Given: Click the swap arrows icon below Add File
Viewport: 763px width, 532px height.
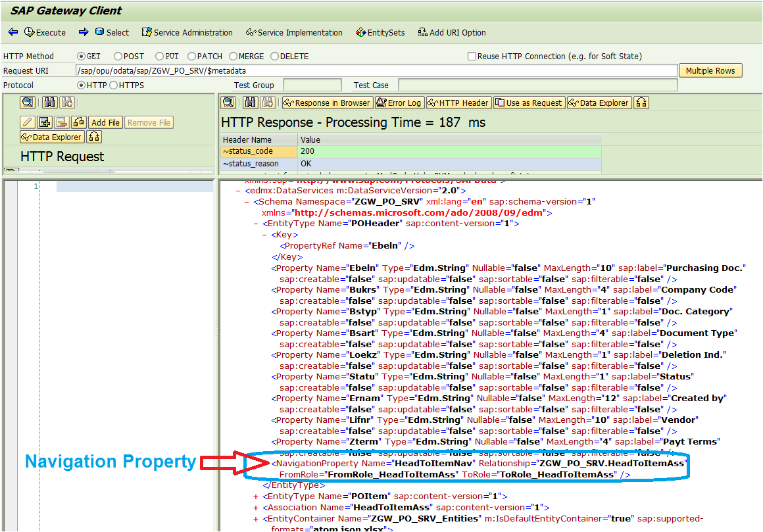Looking at the screenshot, I should click(x=94, y=137).
